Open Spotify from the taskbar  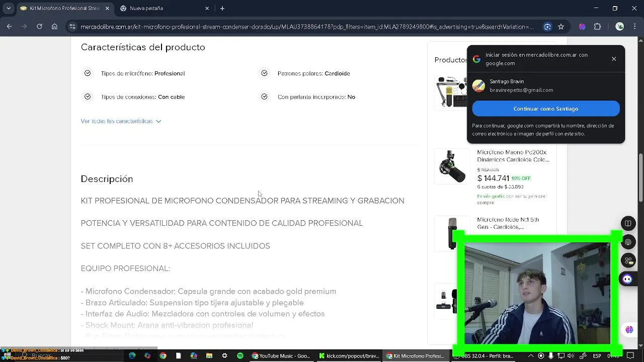coord(240,356)
